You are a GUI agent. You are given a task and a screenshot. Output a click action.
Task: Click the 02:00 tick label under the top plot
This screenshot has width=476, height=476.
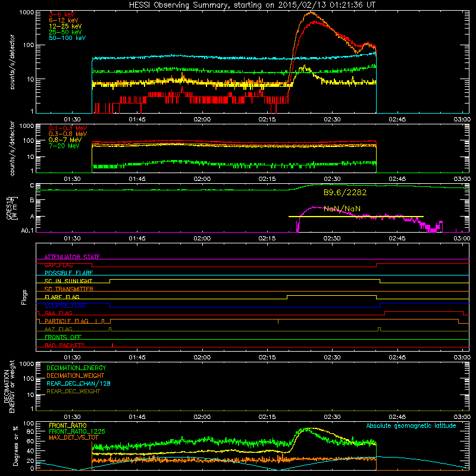[x=202, y=120]
